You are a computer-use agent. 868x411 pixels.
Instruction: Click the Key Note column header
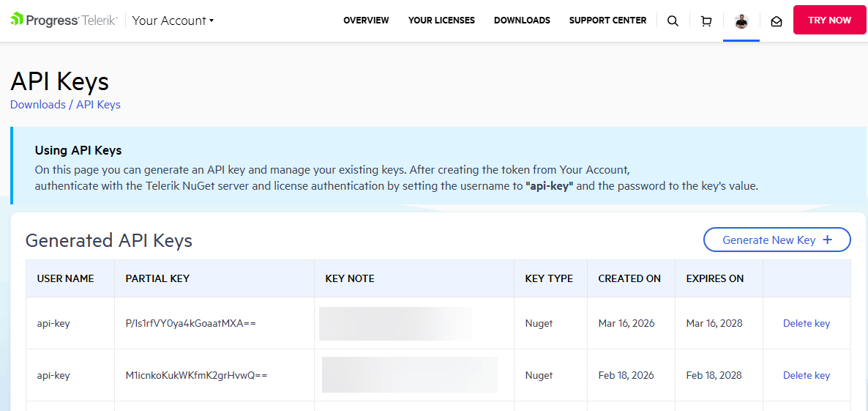(350, 278)
